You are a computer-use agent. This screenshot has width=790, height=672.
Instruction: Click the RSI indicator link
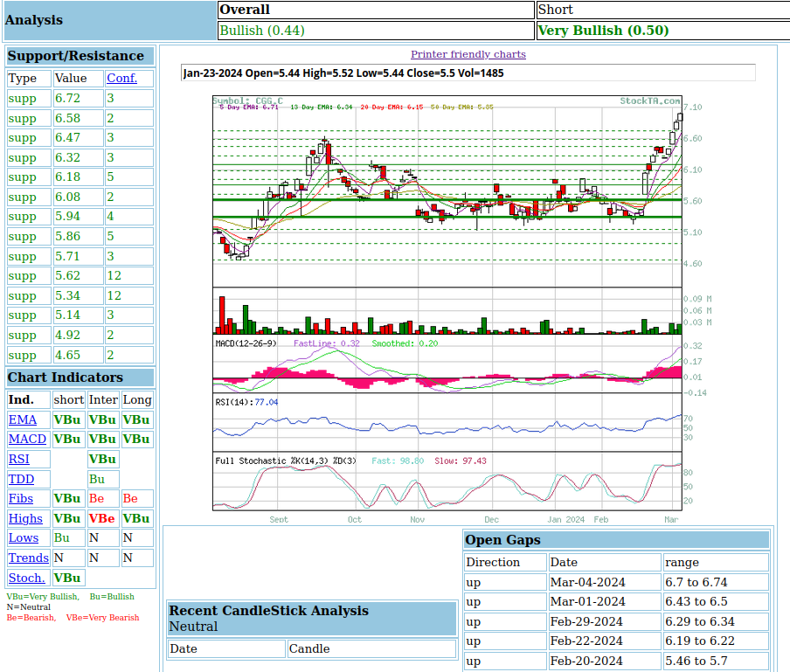pyautogui.click(x=19, y=459)
